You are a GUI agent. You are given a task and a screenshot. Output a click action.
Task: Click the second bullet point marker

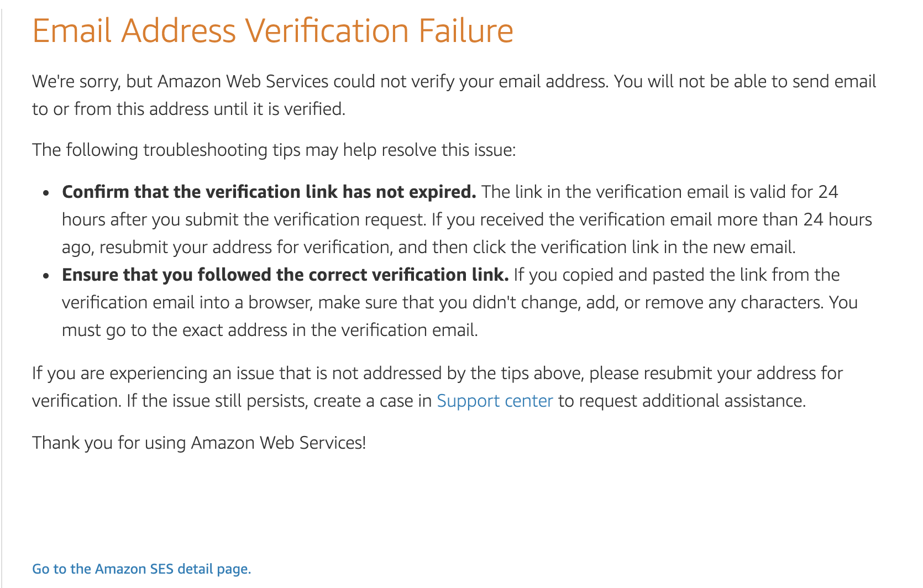pyautogui.click(x=46, y=276)
